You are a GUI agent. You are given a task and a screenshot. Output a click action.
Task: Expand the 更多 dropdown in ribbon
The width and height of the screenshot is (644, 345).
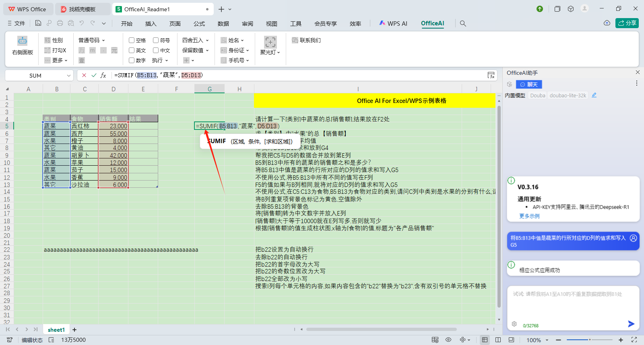point(56,60)
